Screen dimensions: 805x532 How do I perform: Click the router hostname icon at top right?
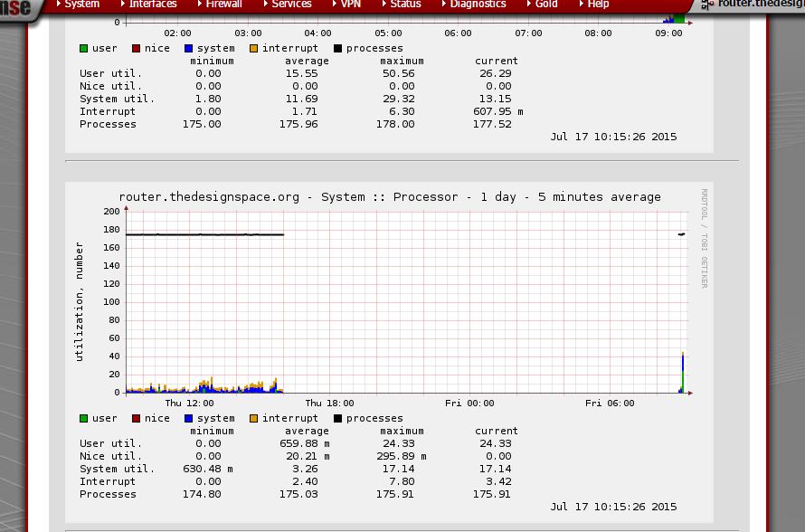(707, 5)
